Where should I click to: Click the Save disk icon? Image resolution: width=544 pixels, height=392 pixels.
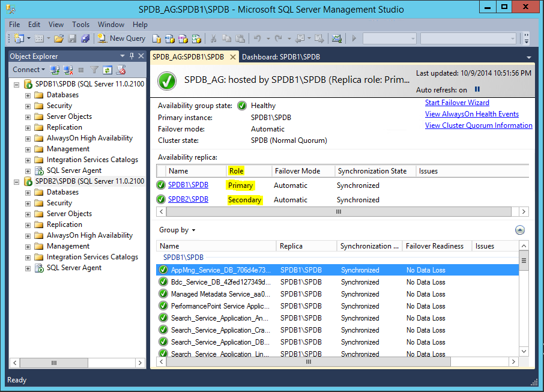(x=72, y=38)
